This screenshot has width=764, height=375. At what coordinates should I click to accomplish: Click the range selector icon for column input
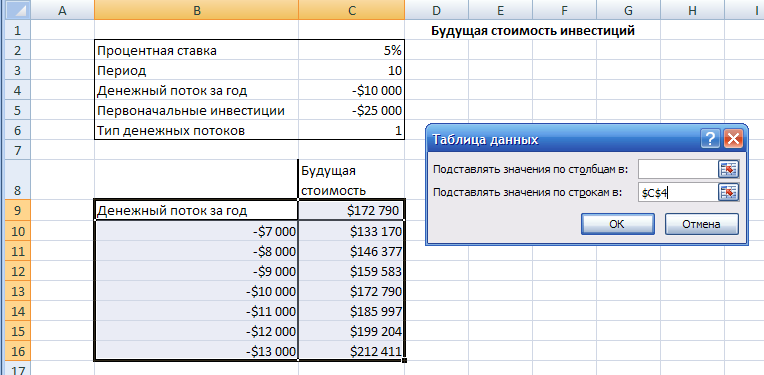pos(728,169)
